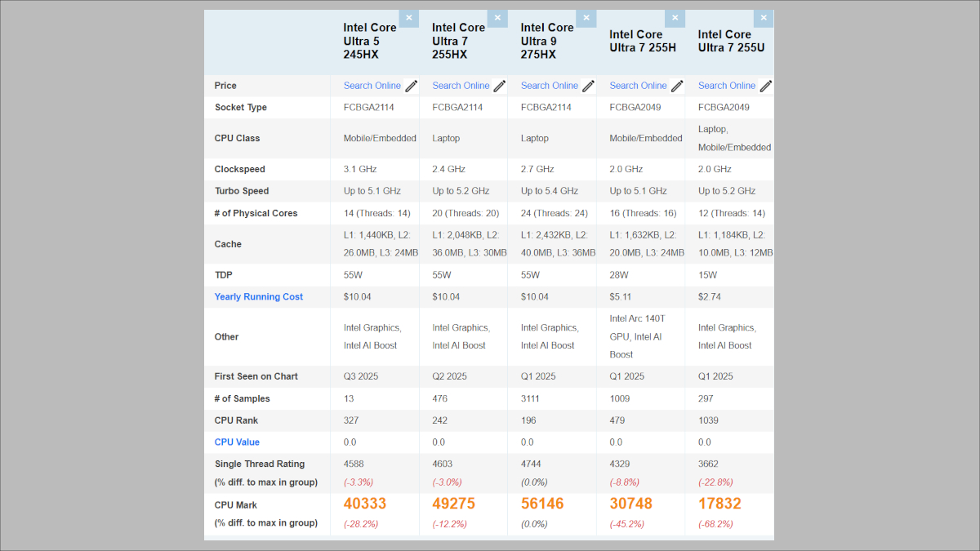
Task: Remove Intel Core Ultra 5 245HX column
Action: click(x=409, y=18)
